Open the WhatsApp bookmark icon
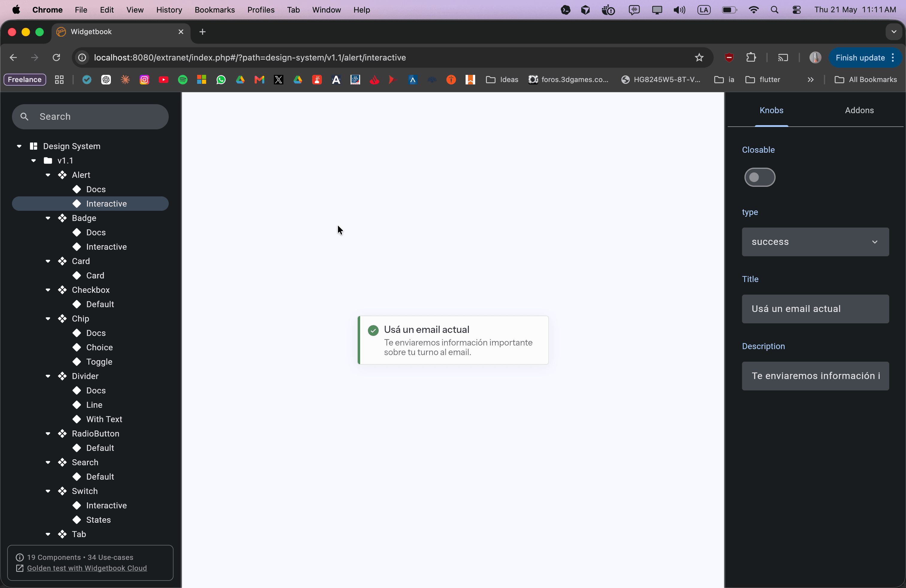 (x=221, y=80)
